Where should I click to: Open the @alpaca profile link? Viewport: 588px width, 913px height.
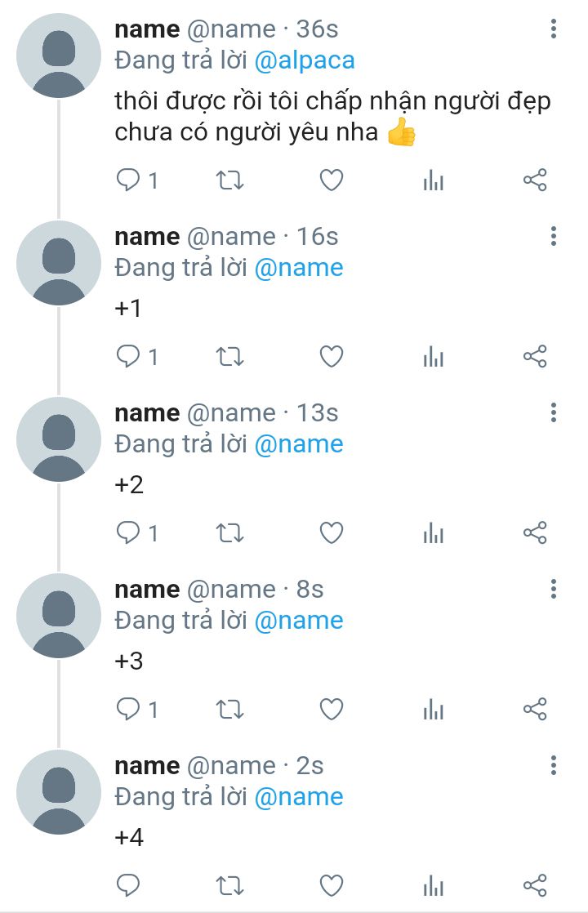tap(305, 60)
